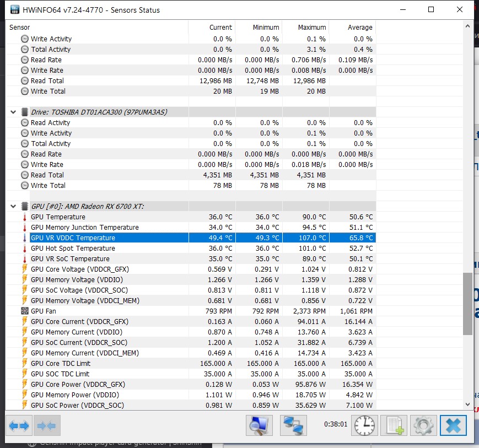
Task: Click the Maximum column header
Action: 305,27
